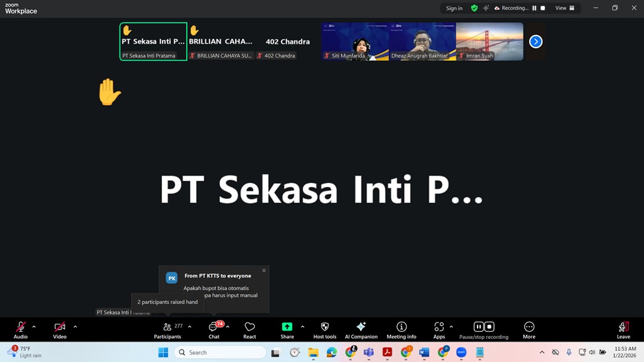Unmute the microphone with the Audio button

click(20, 330)
